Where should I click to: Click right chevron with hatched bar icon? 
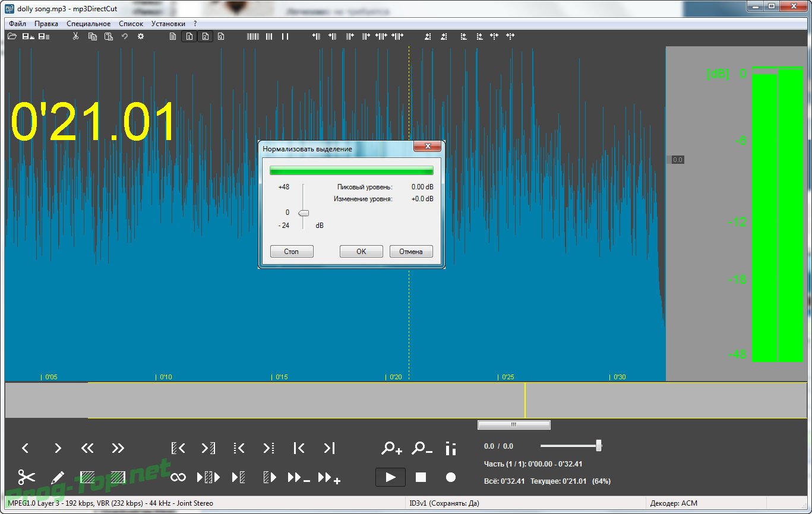(208, 448)
